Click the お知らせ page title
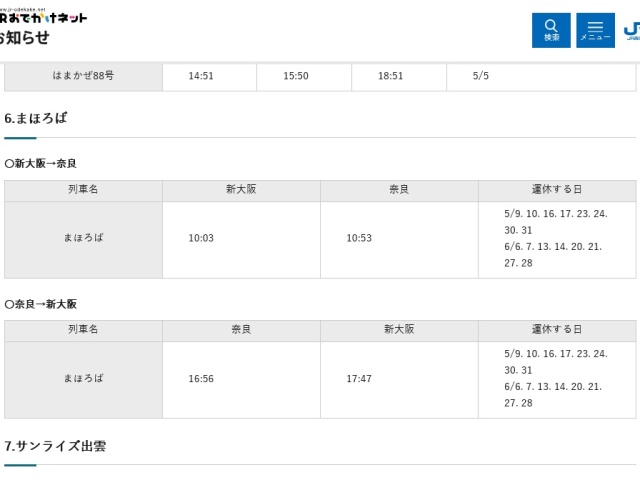 (x=24, y=39)
